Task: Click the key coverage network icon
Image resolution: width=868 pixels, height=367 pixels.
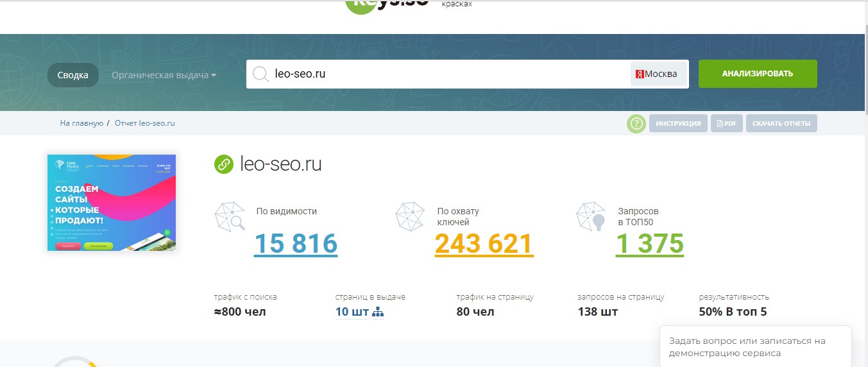Action: click(410, 216)
